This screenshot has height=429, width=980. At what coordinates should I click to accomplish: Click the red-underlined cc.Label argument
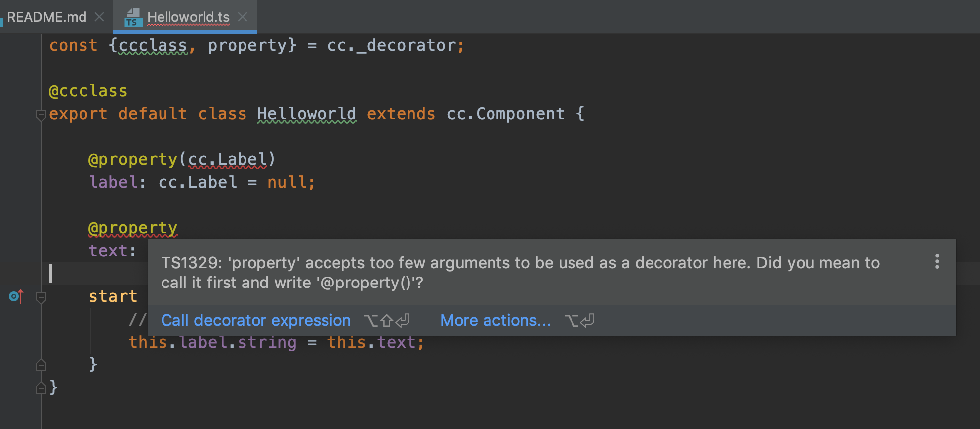[x=228, y=160]
